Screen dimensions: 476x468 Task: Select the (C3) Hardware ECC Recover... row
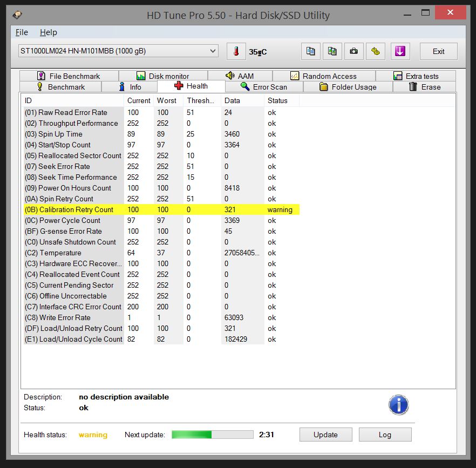pyautogui.click(x=161, y=263)
